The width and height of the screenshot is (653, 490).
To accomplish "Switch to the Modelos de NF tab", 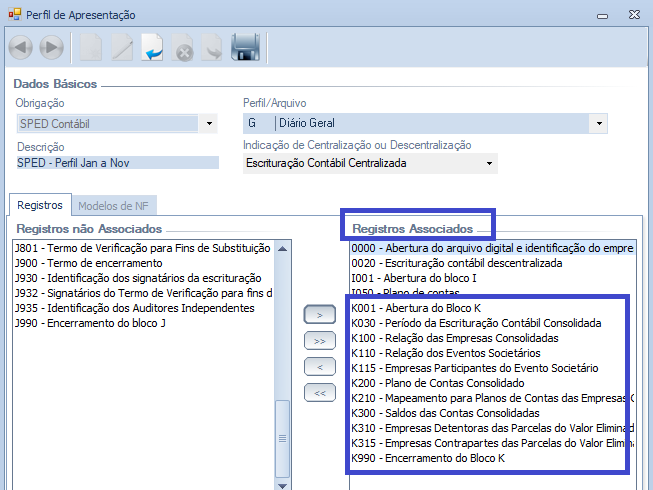I will pos(113,206).
